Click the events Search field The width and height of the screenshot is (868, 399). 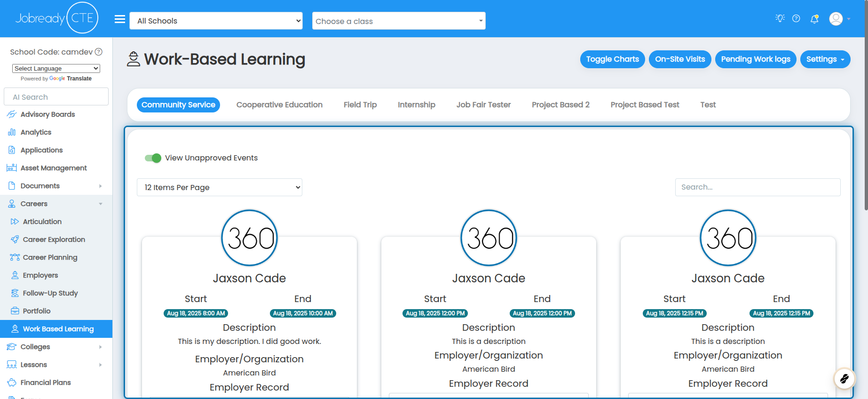point(758,187)
